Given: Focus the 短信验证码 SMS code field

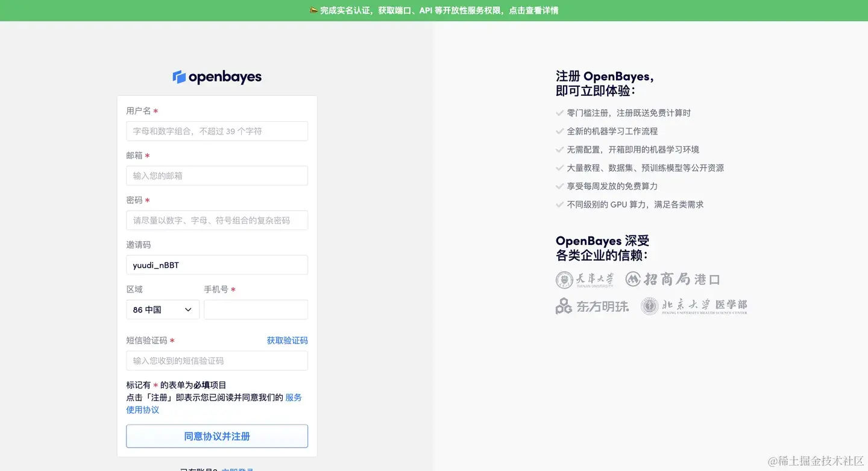Looking at the screenshot, I should (x=217, y=361).
